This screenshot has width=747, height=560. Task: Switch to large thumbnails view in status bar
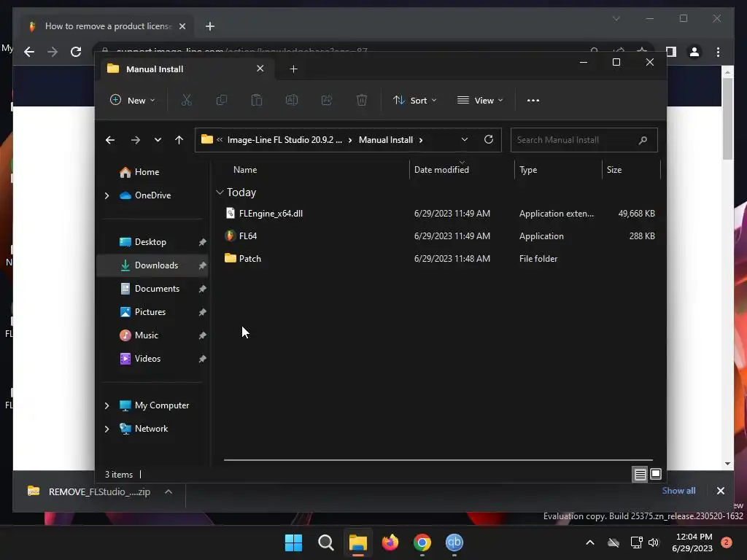[x=656, y=474]
